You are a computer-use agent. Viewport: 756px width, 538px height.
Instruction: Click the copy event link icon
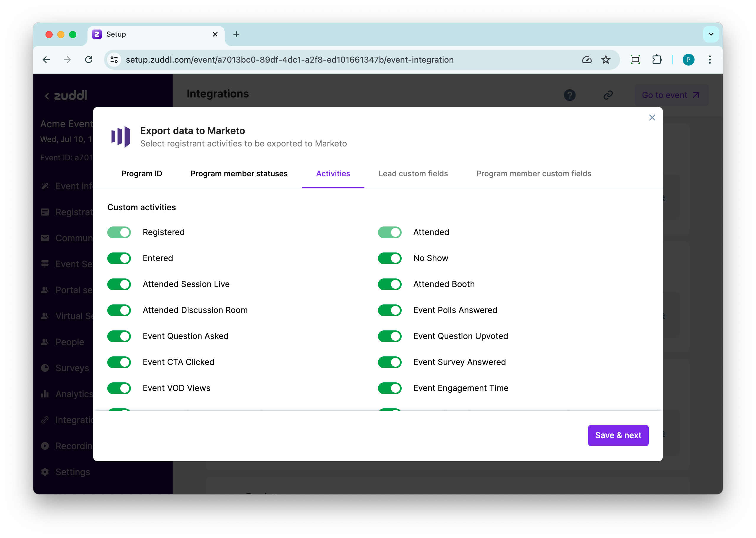[x=608, y=95]
